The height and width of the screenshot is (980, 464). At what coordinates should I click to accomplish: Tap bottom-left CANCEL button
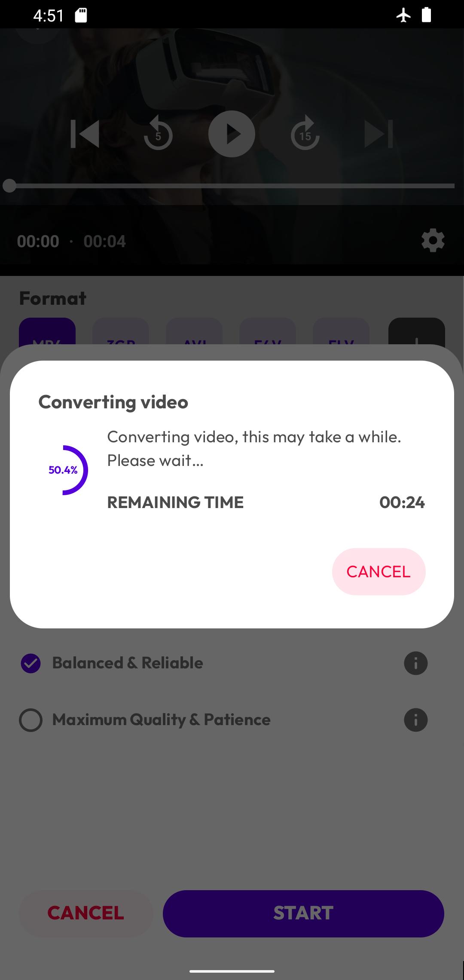86,913
